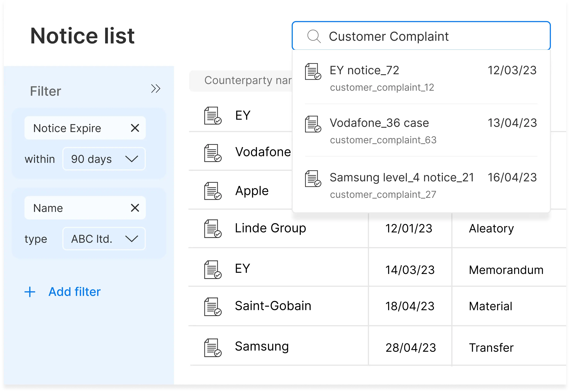Screen dimensions: 570x392
Task: Click customer_complaint_63 subtitle
Action: coord(383,140)
